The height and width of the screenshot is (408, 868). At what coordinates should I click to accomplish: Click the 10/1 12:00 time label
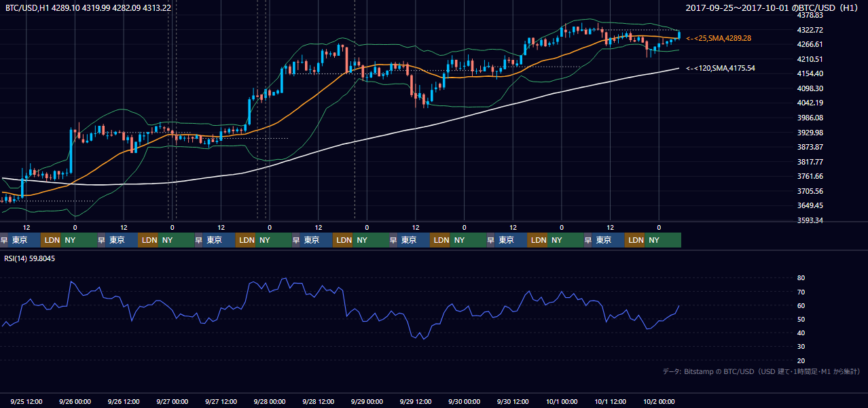(x=610, y=401)
